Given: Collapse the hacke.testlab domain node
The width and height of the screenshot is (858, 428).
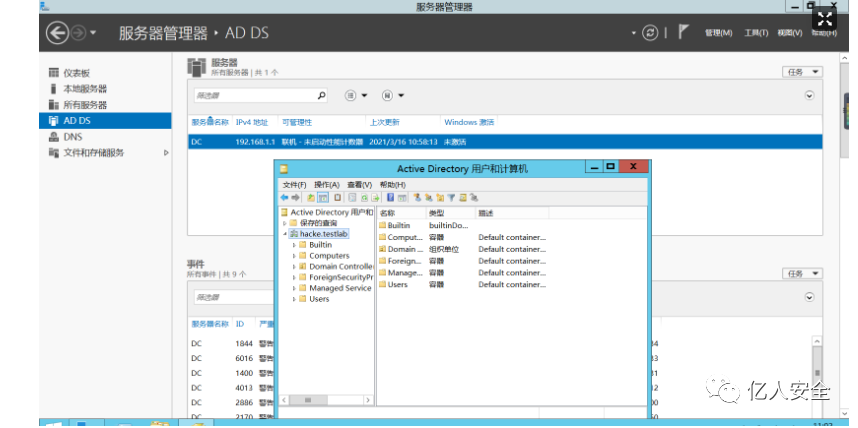Looking at the screenshot, I should coord(285,234).
